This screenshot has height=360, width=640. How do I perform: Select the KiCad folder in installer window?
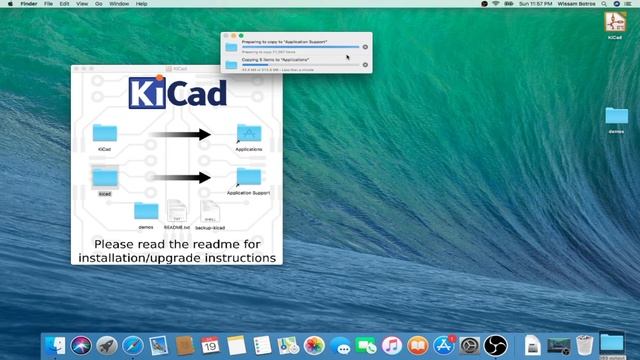(x=104, y=133)
